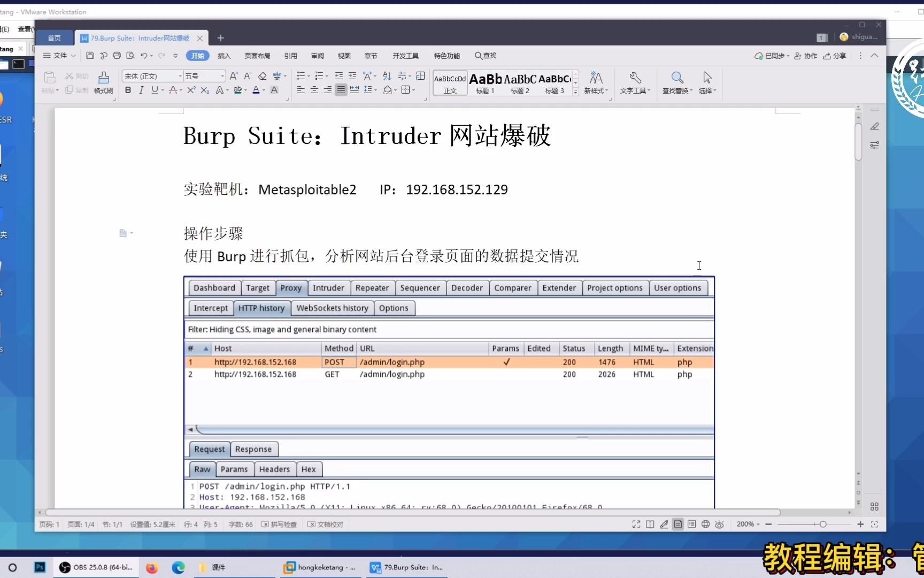Select the Format Painter (格式刷) tool
This screenshot has width=924, height=578.
(104, 83)
